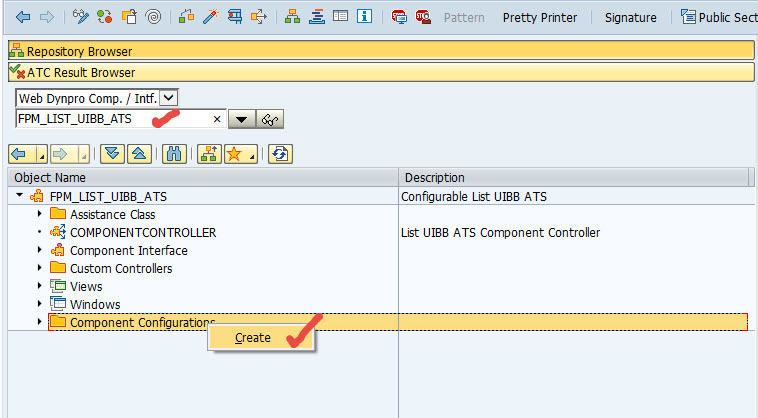The height and width of the screenshot is (418, 758).
Task: Click the Expand All Nodes icon
Action: [x=112, y=154]
